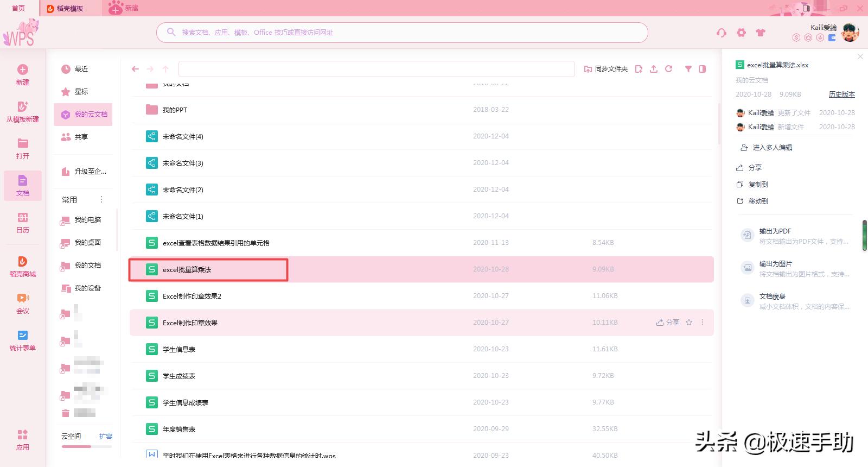Select file 未命名文件(1)

tap(421, 216)
